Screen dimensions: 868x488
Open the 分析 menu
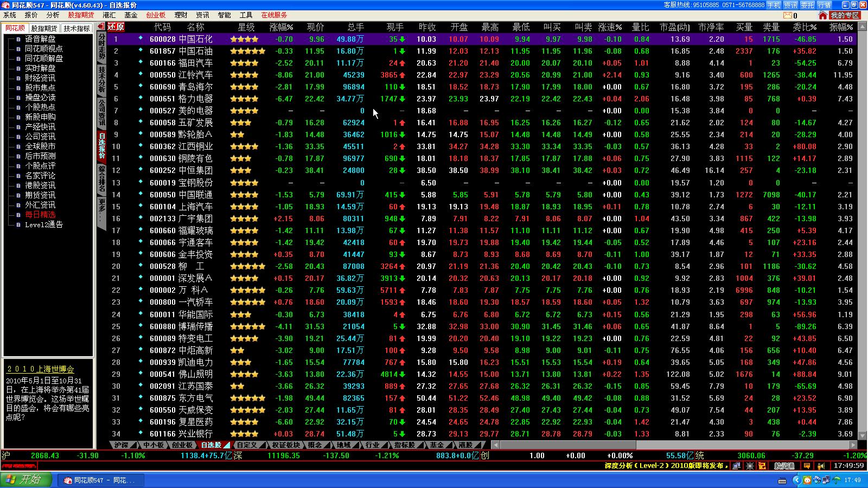[x=53, y=15]
